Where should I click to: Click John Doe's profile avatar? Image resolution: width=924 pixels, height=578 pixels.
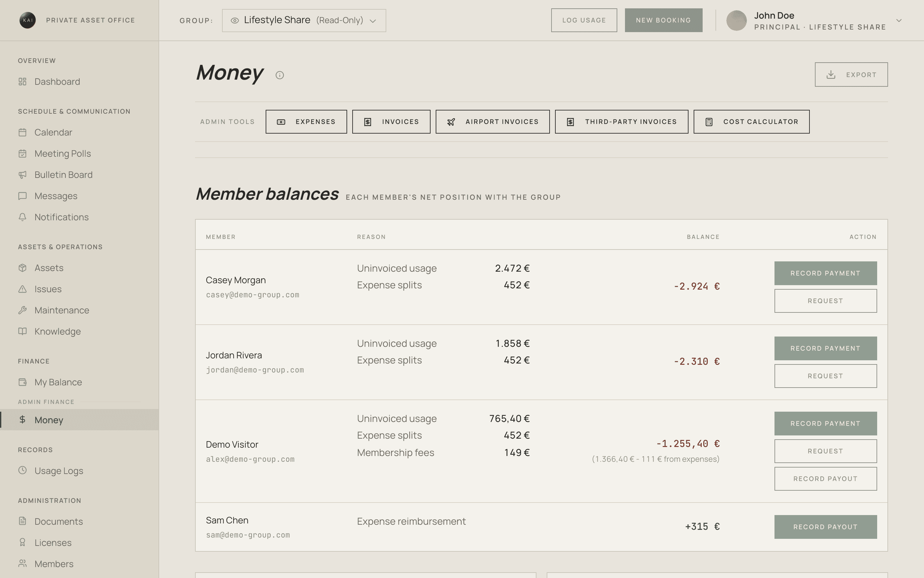[736, 21]
